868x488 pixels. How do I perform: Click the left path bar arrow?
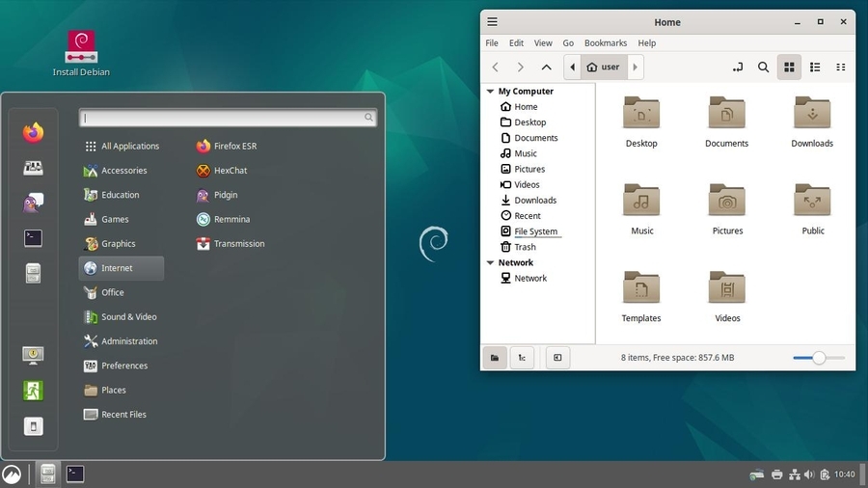(572, 67)
